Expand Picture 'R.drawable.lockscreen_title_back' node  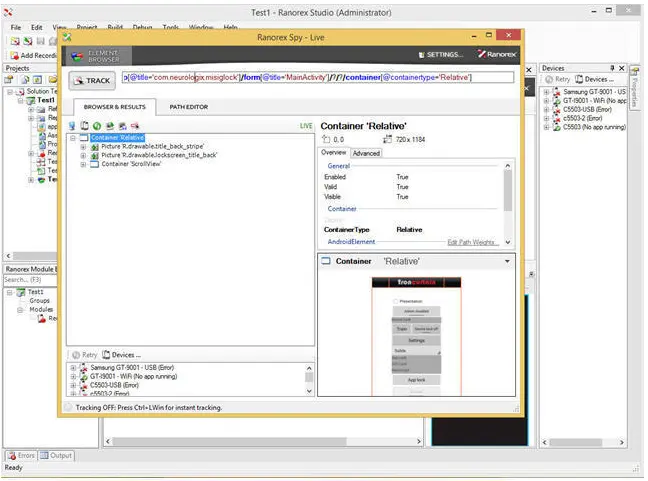(83, 155)
